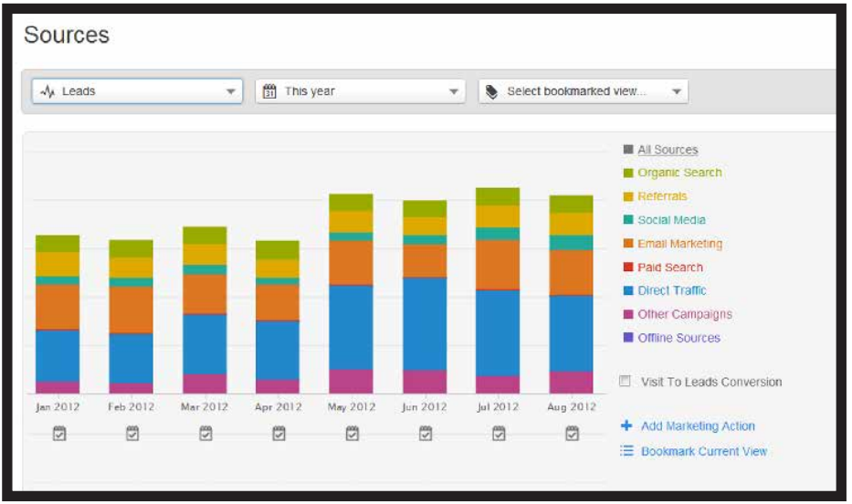Click the plus icon for Add Marketing Action
Image resolution: width=852 pixels, height=504 pixels.
point(626,425)
